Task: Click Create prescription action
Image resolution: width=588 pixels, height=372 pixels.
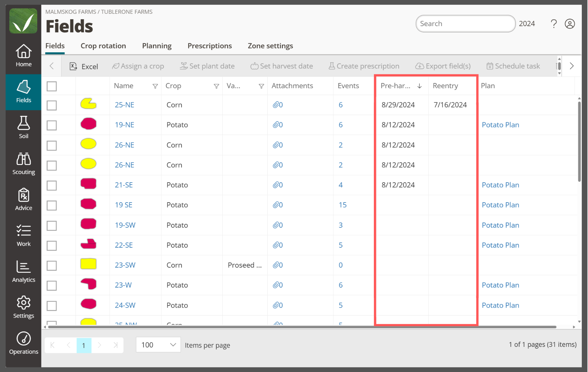Action: tap(364, 66)
